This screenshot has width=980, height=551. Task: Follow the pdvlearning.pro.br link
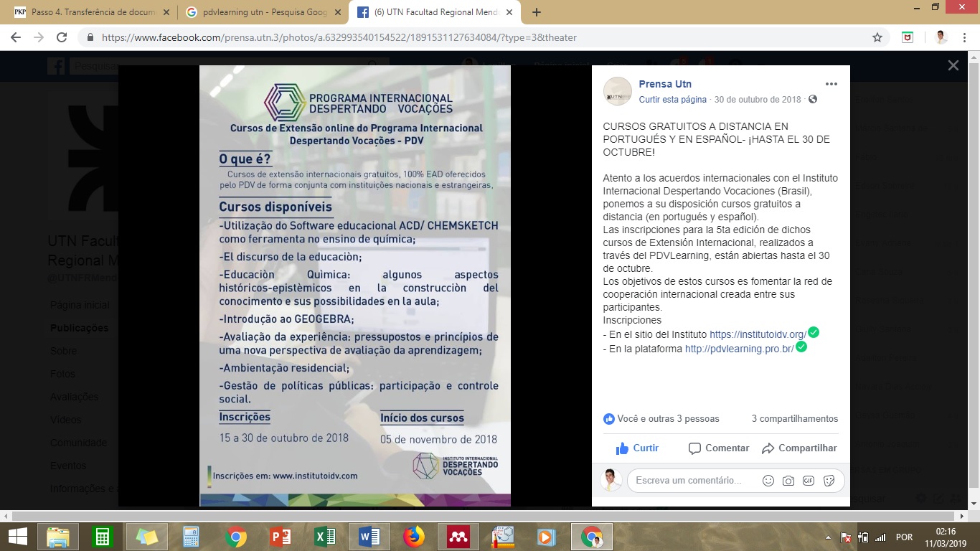739,349
